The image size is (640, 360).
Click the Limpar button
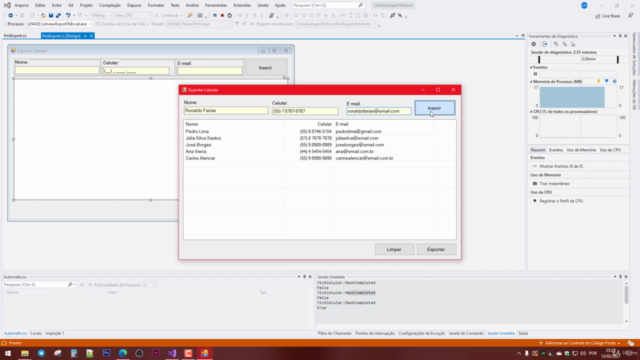click(x=394, y=249)
